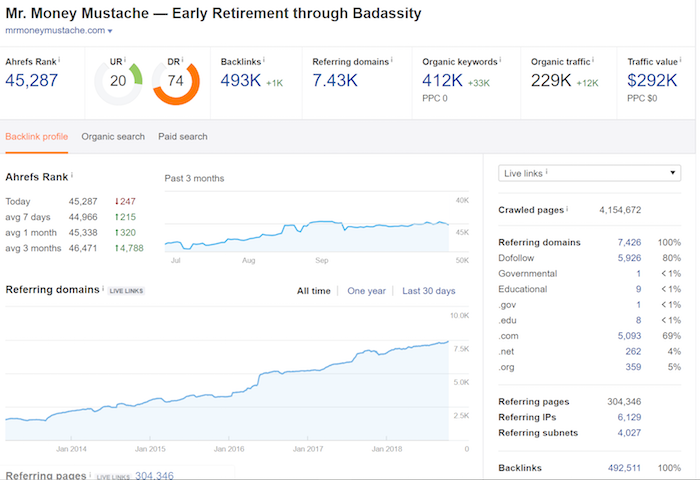Click the UR 20 gauge
Viewport: 700px width, 480px height.
point(118,83)
